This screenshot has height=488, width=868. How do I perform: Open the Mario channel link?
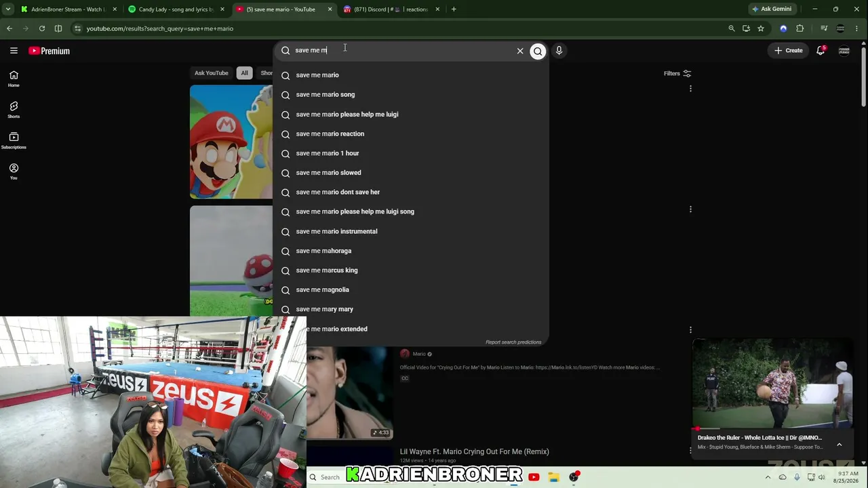419,354
